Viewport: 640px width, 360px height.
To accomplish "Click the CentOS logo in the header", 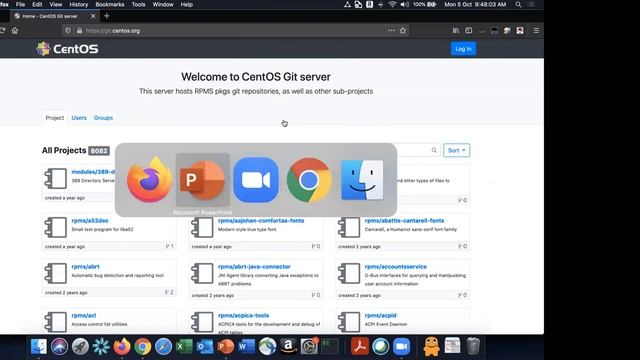I will tap(67, 49).
